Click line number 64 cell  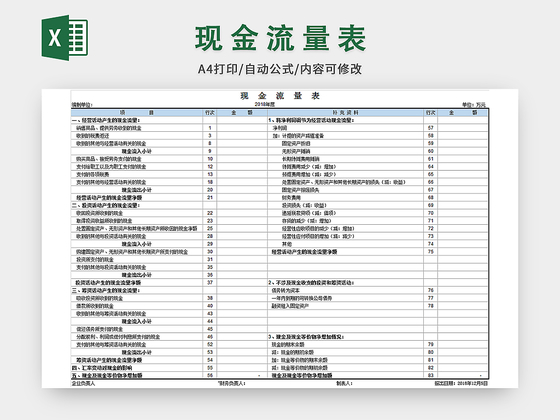(x=430, y=167)
